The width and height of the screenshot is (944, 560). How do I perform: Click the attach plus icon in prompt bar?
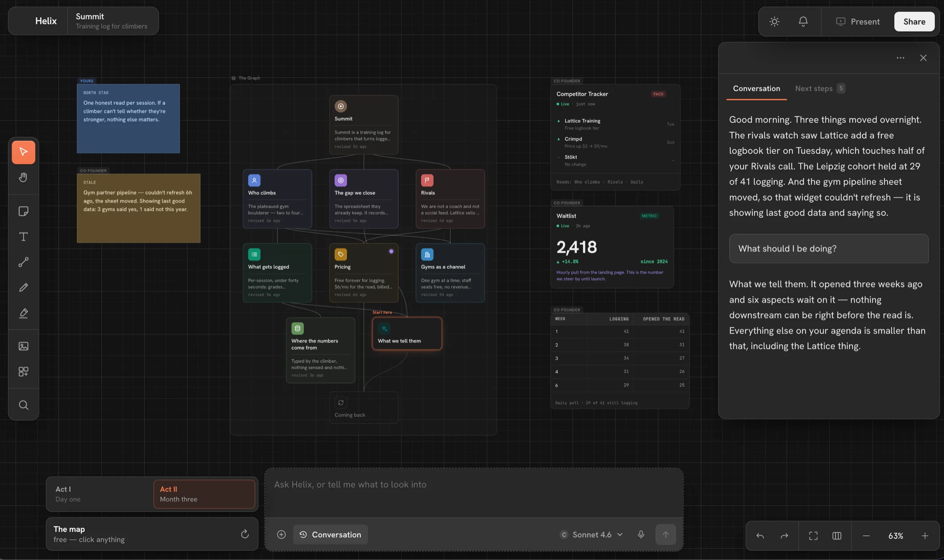[x=281, y=534]
